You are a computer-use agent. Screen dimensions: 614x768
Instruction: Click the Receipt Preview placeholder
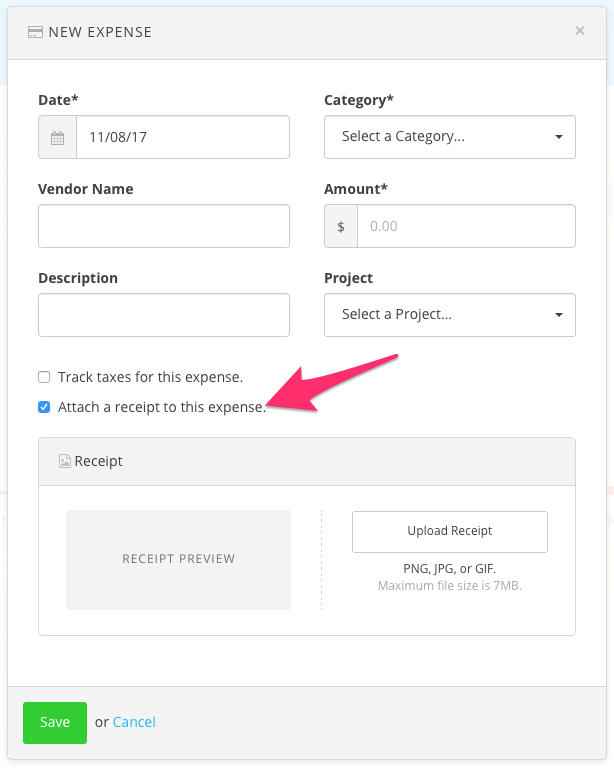click(178, 560)
